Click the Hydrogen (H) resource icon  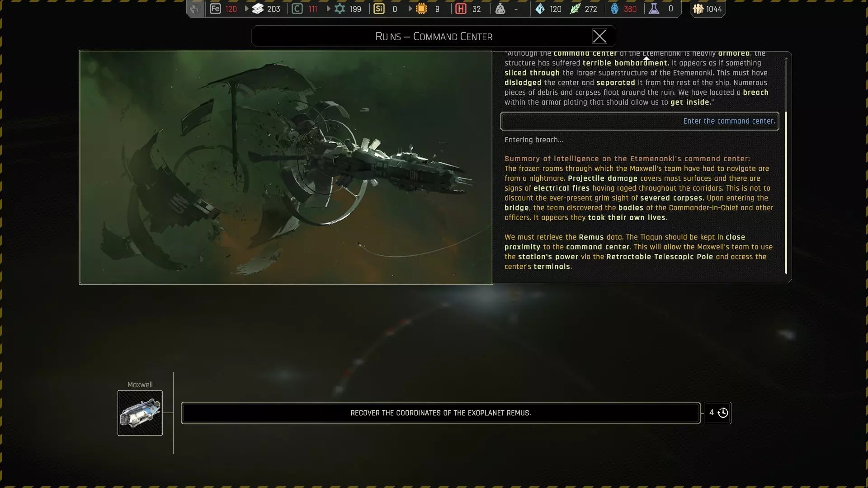click(x=461, y=9)
